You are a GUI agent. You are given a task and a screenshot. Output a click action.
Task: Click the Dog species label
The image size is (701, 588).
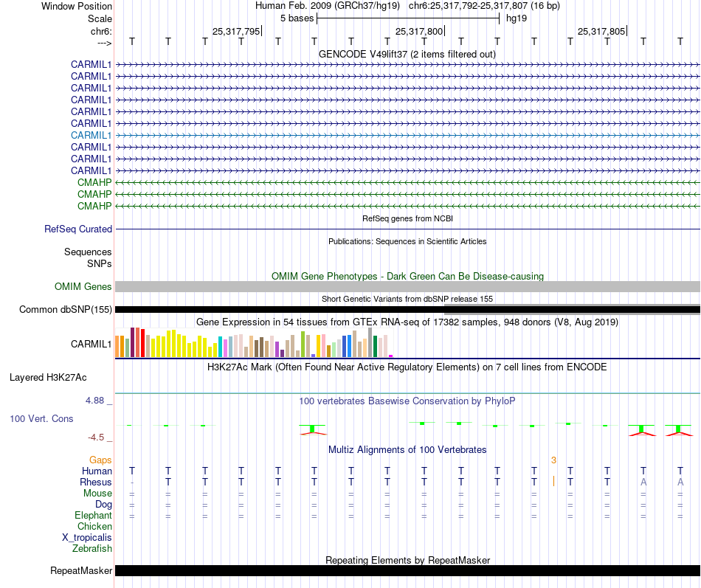(x=104, y=505)
